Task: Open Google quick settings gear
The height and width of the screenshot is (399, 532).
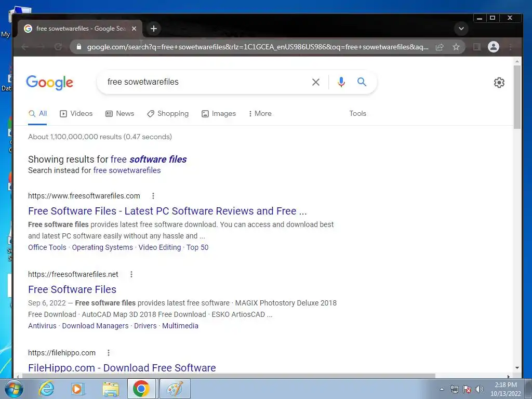Action: [x=499, y=83]
